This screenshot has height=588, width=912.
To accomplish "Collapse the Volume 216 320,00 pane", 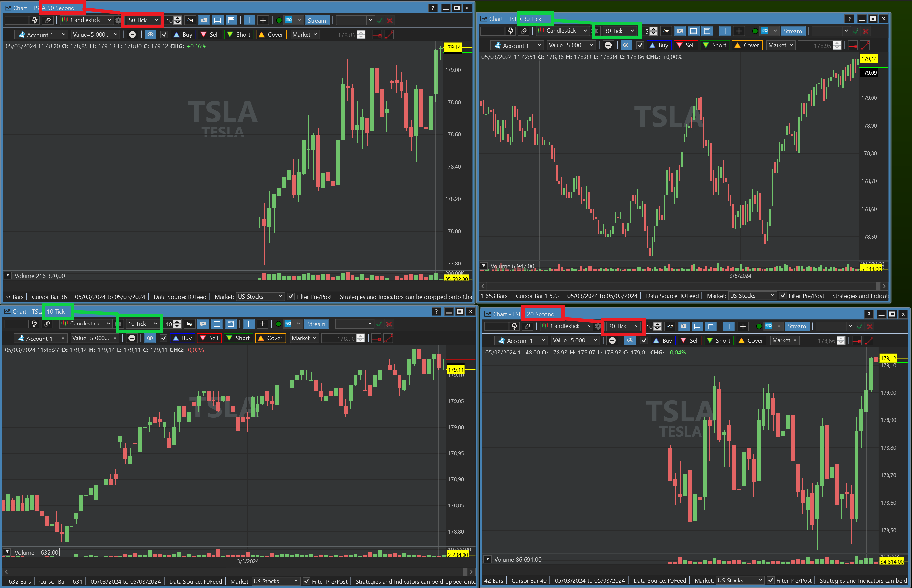I will click(x=8, y=275).
